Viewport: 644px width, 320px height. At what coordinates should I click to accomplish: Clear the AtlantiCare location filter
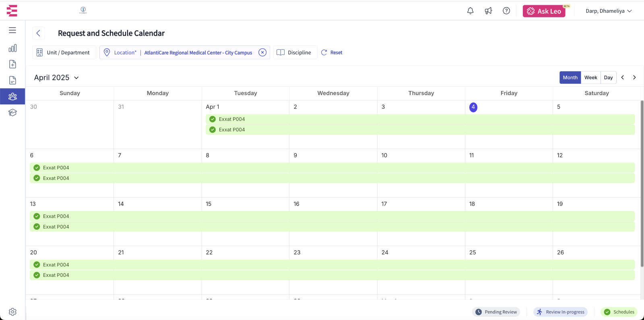click(262, 52)
